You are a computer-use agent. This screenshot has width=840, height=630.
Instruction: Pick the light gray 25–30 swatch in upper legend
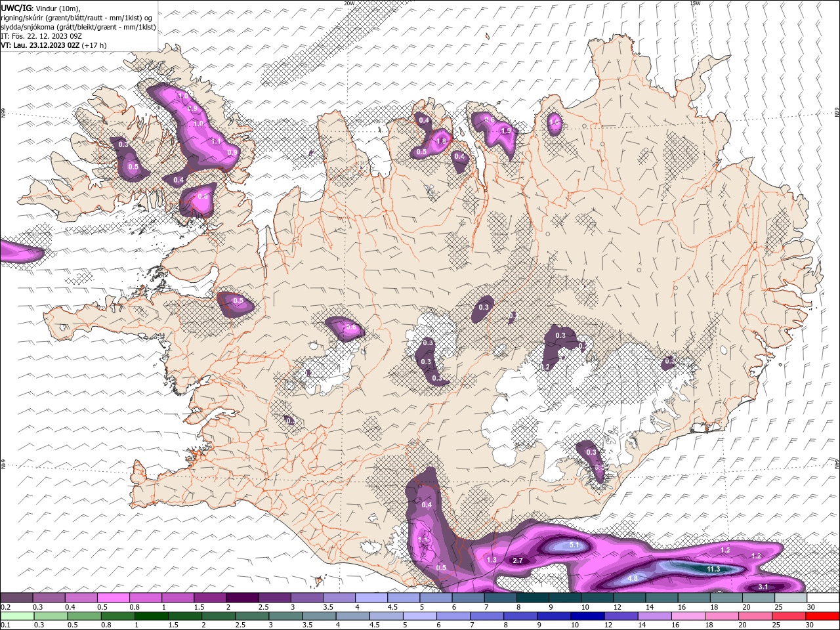[791, 597]
